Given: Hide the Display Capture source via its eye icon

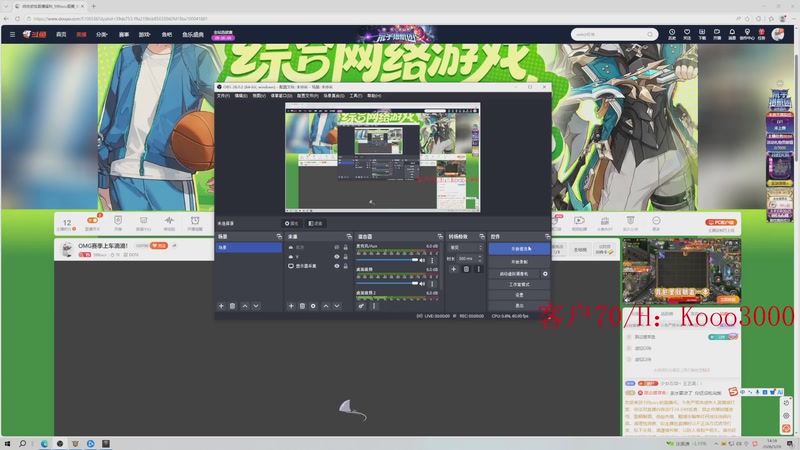Looking at the screenshot, I should 337,266.
